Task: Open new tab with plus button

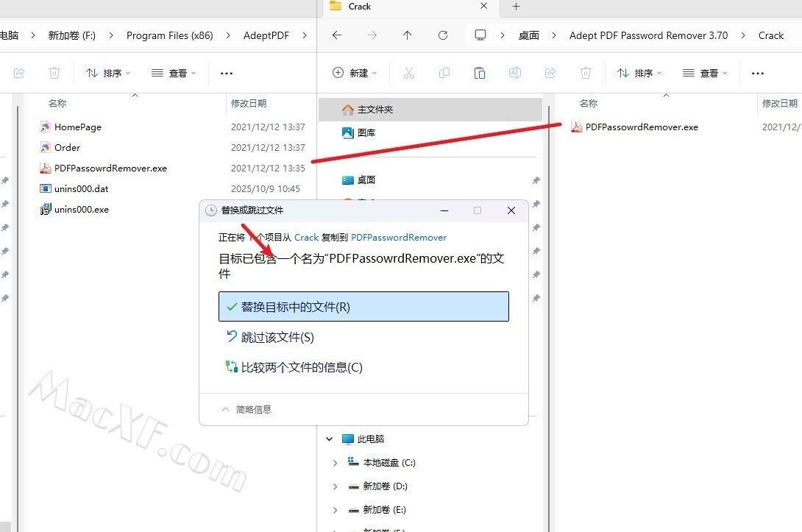Action: (x=516, y=7)
